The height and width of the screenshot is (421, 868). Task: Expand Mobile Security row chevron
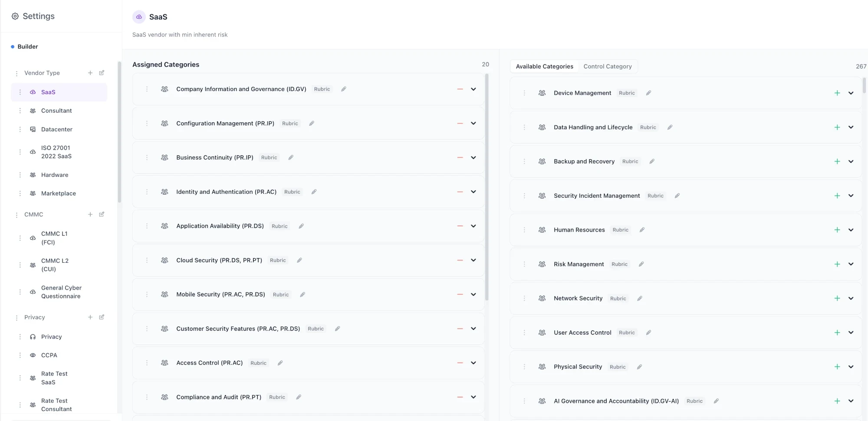[x=473, y=294]
